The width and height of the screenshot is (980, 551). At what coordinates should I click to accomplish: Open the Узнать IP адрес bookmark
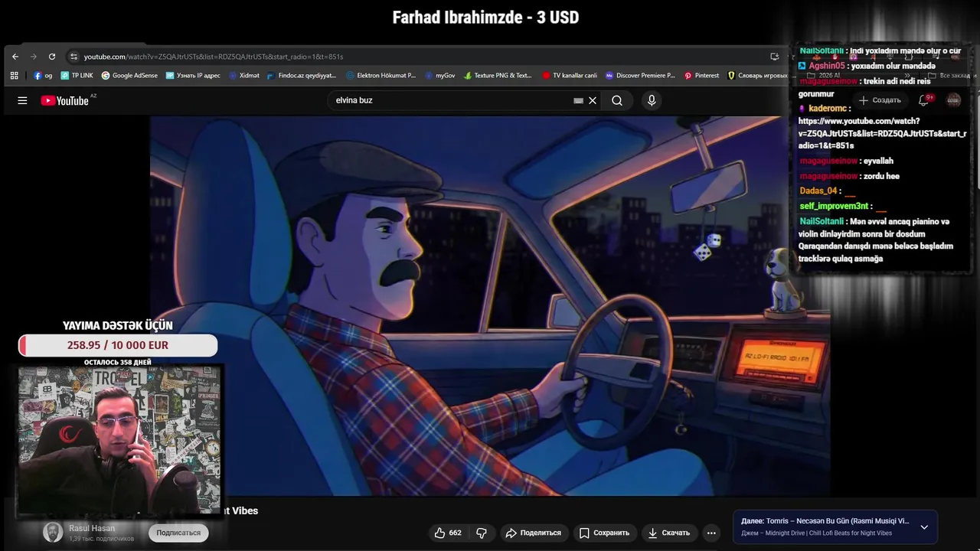[193, 76]
